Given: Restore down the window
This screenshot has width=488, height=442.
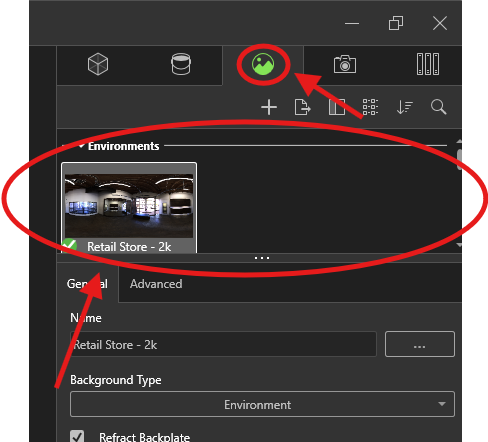Looking at the screenshot, I should tap(396, 23).
